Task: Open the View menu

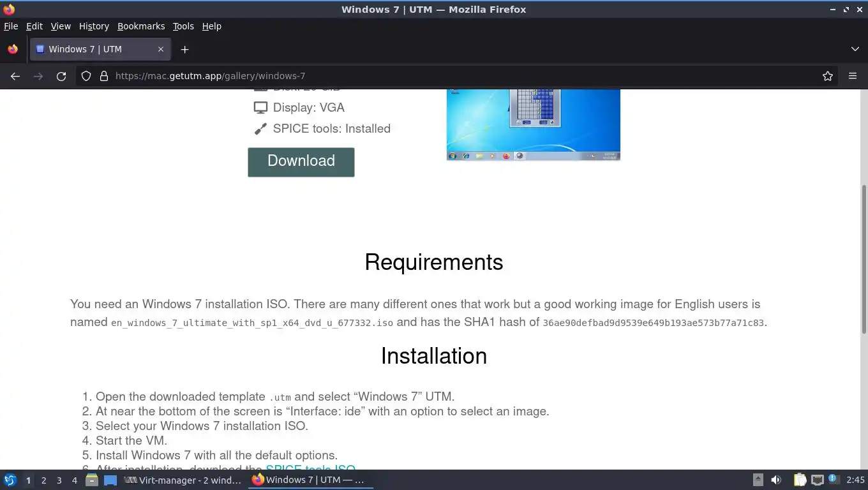Action: pyautogui.click(x=61, y=26)
